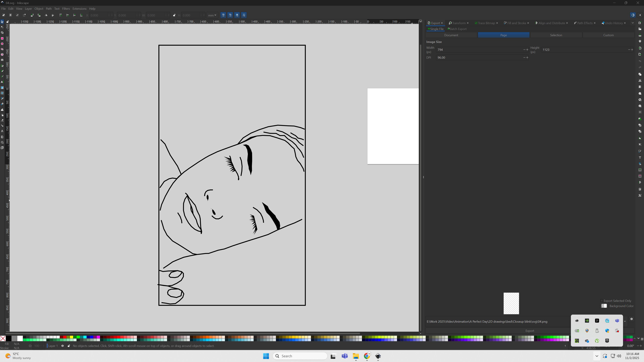Click the Background Color swatch
644x362 pixels.
pyautogui.click(x=604, y=306)
